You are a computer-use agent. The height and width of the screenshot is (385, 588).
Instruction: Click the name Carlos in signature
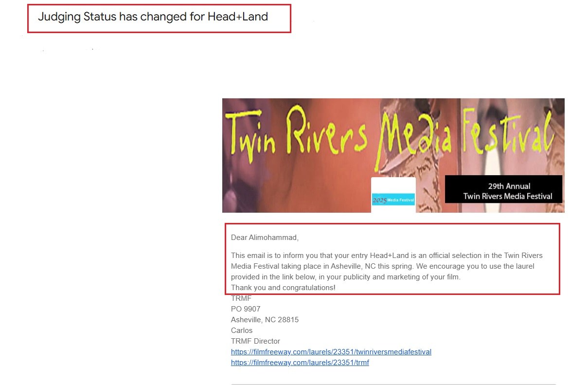(x=242, y=330)
